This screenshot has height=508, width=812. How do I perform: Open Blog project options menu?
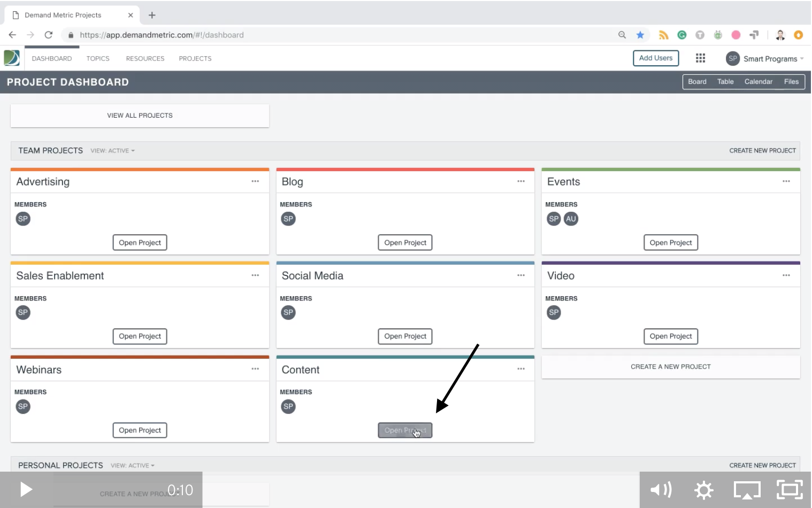[x=521, y=181]
